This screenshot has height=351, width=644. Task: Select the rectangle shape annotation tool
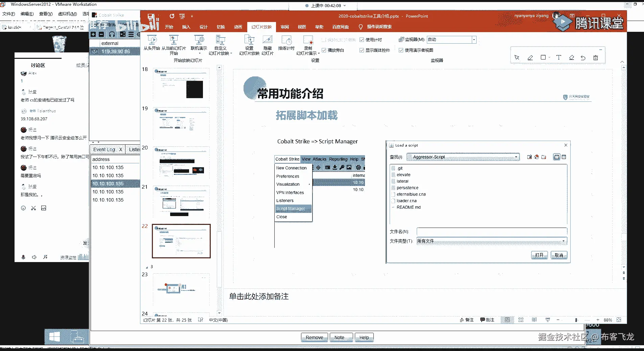(543, 57)
